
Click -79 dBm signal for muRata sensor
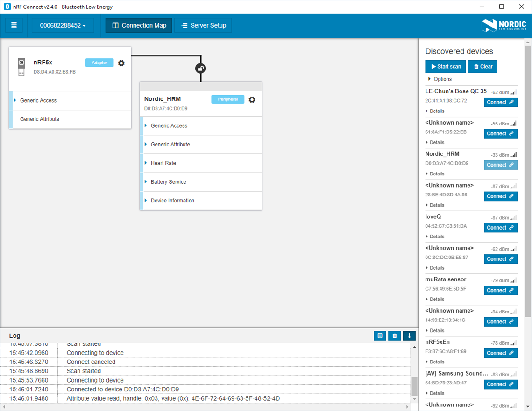[x=504, y=280]
